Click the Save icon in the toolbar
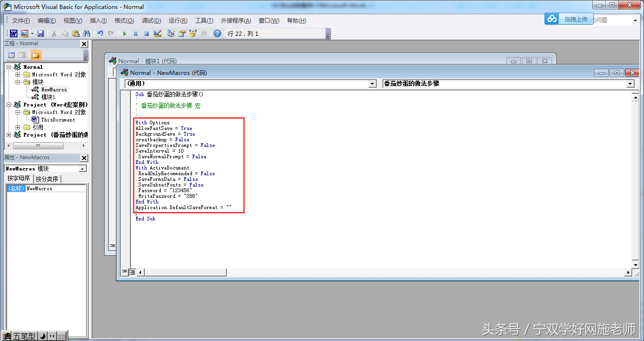 [41, 33]
